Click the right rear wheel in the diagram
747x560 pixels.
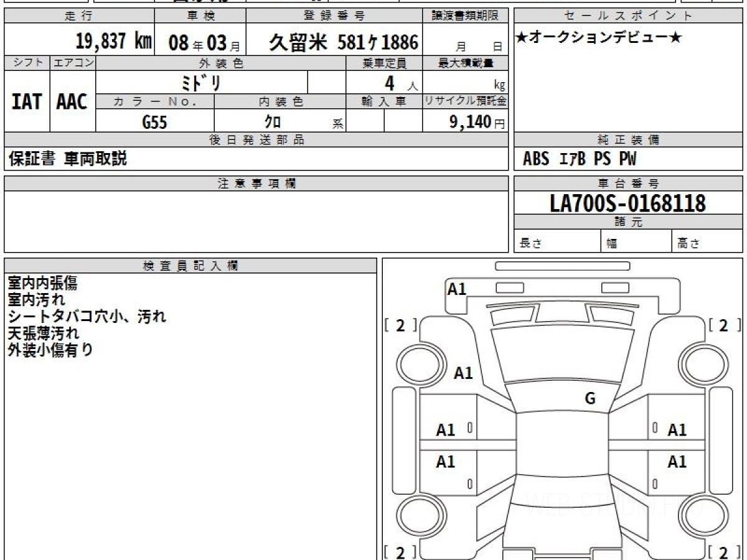point(703,517)
